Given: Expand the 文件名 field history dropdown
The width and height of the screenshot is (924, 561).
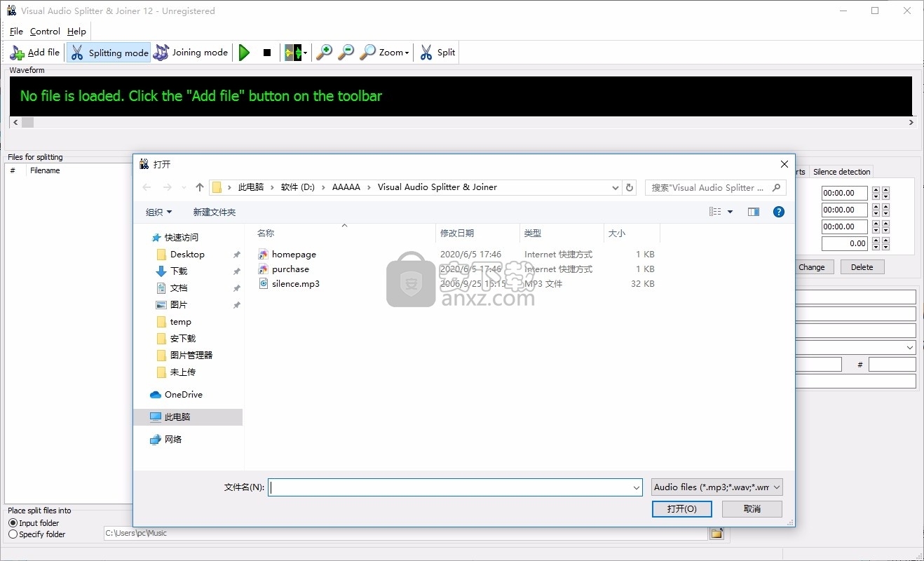Looking at the screenshot, I should pyautogui.click(x=637, y=487).
